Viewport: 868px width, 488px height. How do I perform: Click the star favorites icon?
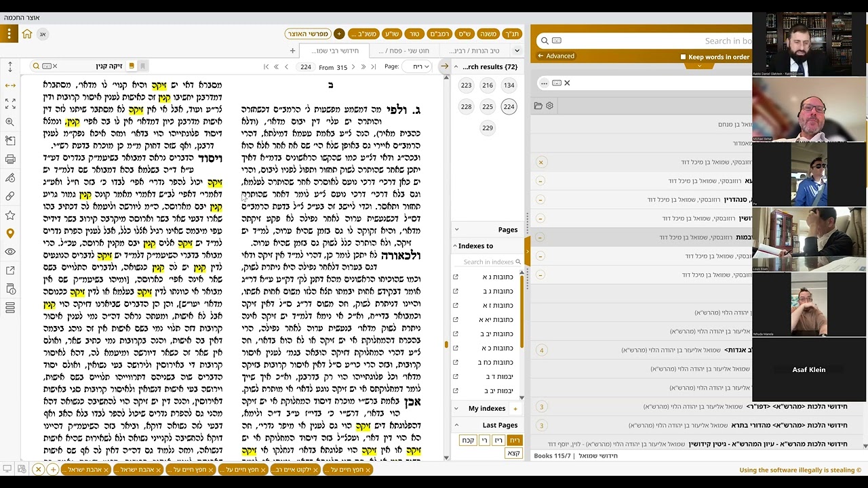[x=10, y=215]
